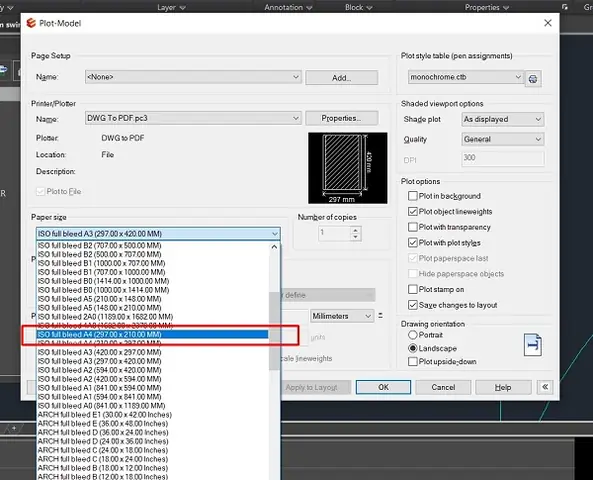Expand the Block ribbon panel
This screenshot has height=480, width=593.
(359, 7)
